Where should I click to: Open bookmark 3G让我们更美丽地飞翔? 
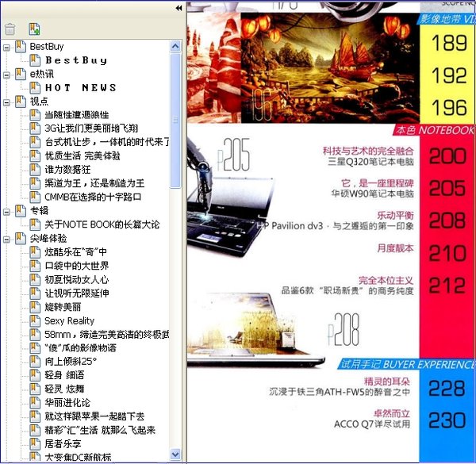click(x=91, y=128)
